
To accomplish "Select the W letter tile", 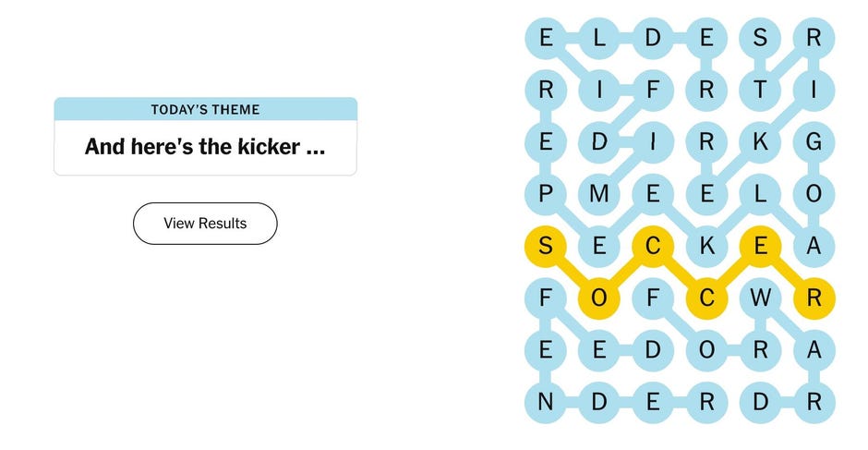I will 760,298.
